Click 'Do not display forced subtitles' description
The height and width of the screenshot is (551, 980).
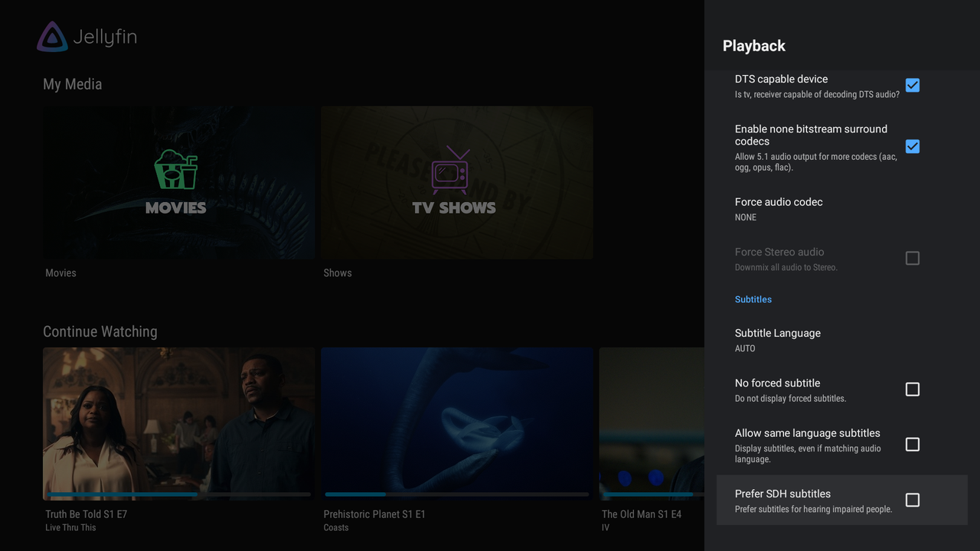click(791, 398)
